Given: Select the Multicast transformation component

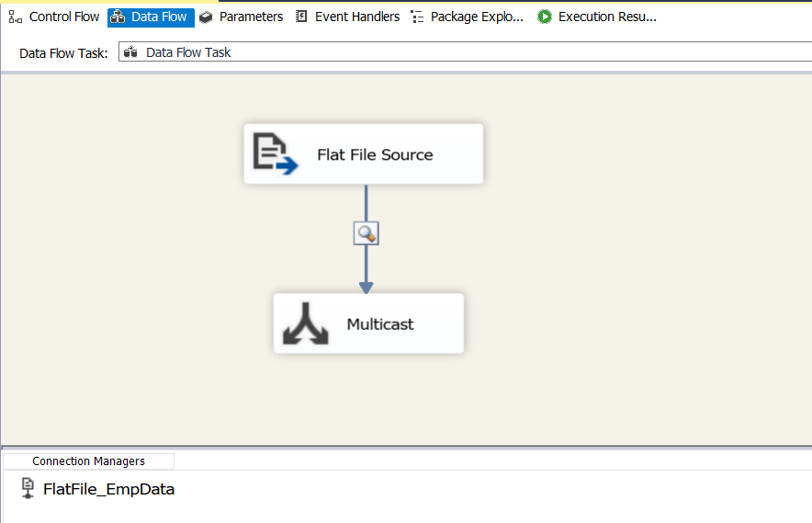Looking at the screenshot, I should pos(368,324).
